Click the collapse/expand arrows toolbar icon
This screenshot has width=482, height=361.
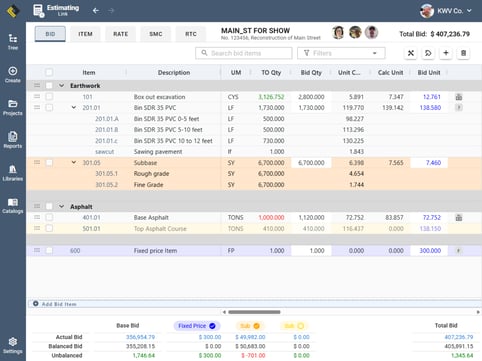[x=411, y=53]
